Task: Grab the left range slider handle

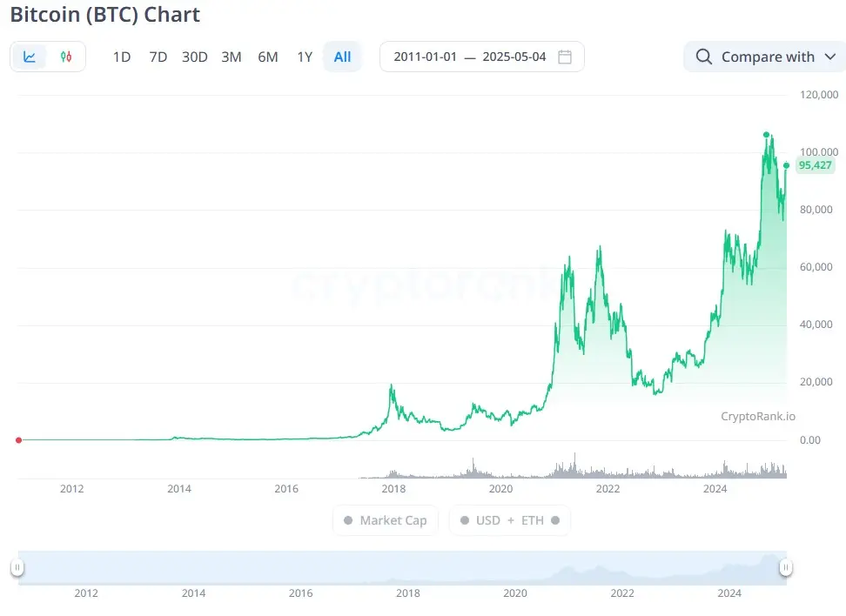Action: tap(17, 567)
